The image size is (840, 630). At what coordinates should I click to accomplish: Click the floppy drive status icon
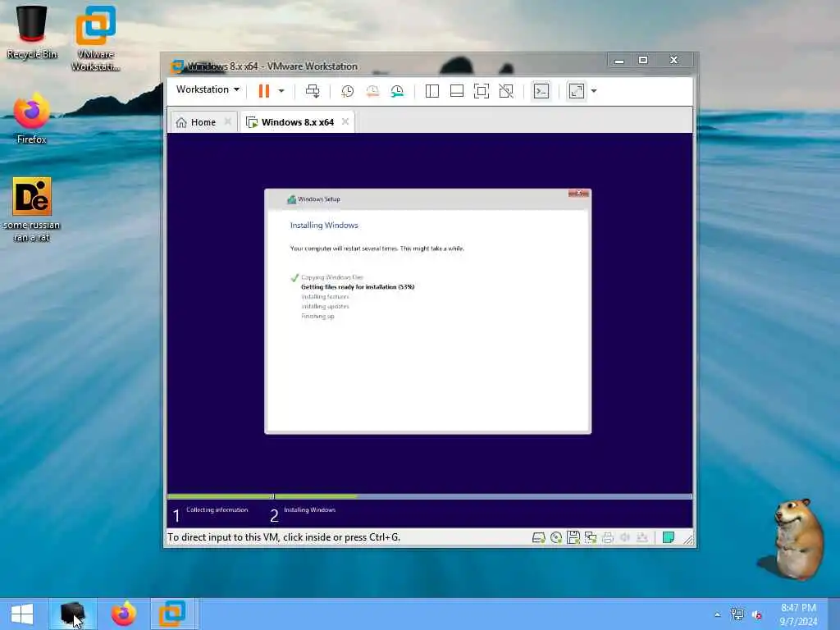tap(573, 537)
